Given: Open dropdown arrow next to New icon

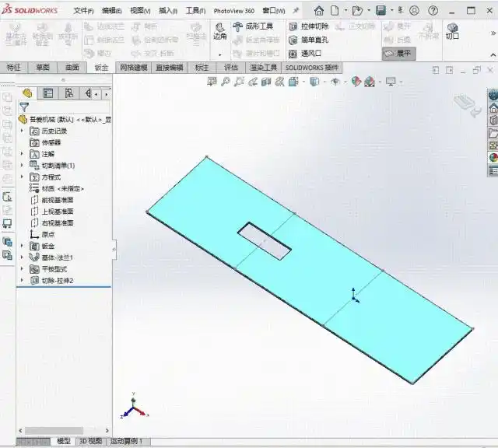Looking at the screenshot, I should click(345, 10).
